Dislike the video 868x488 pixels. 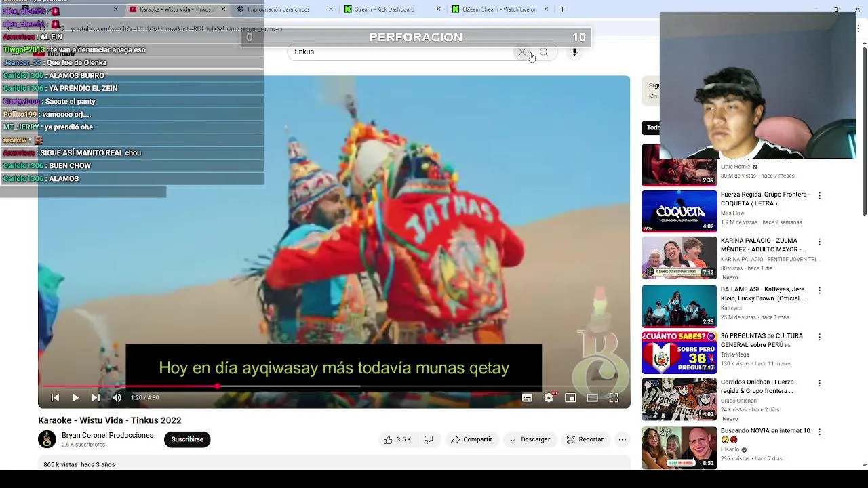429,439
